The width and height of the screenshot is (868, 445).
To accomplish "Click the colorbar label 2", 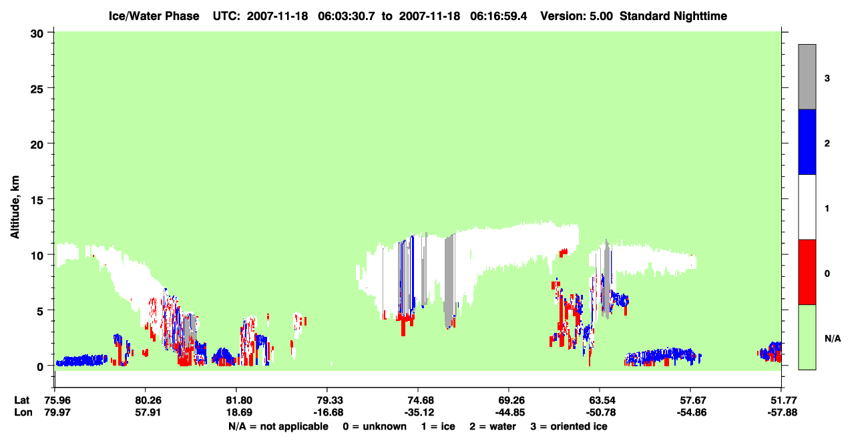I will coord(827,143).
